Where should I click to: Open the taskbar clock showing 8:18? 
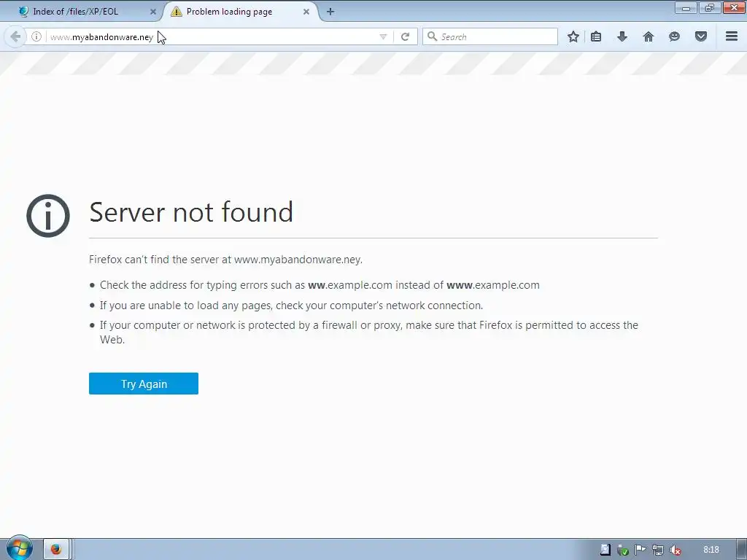pos(711,550)
